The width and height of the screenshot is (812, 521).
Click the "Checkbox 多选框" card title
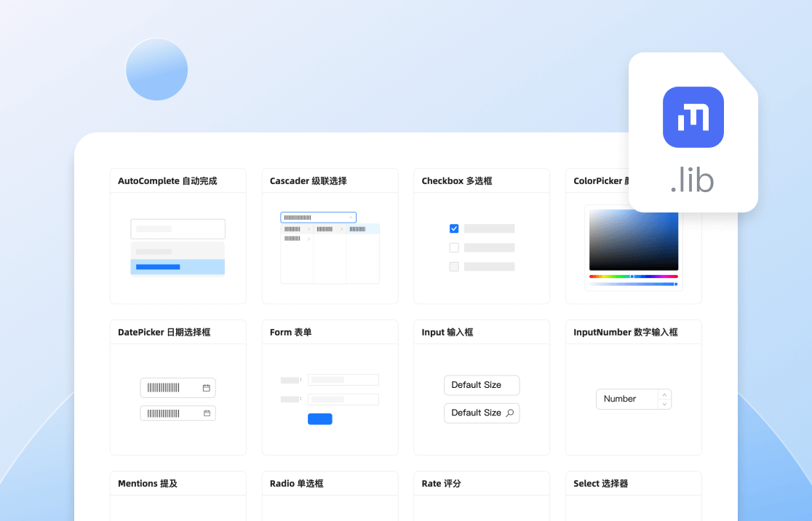457,180
